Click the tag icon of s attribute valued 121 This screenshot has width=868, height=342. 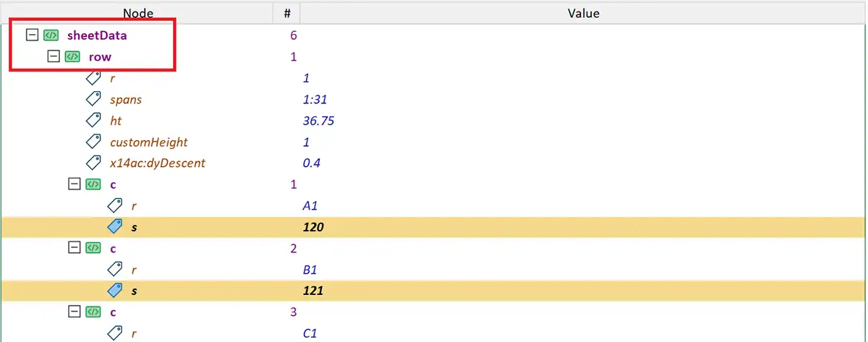[114, 291]
